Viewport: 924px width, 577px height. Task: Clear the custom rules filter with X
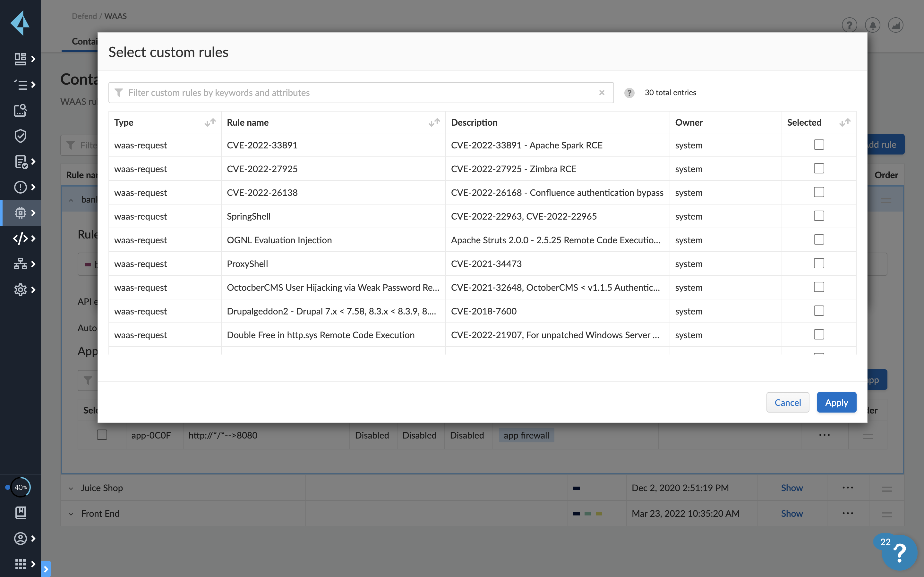click(x=602, y=93)
